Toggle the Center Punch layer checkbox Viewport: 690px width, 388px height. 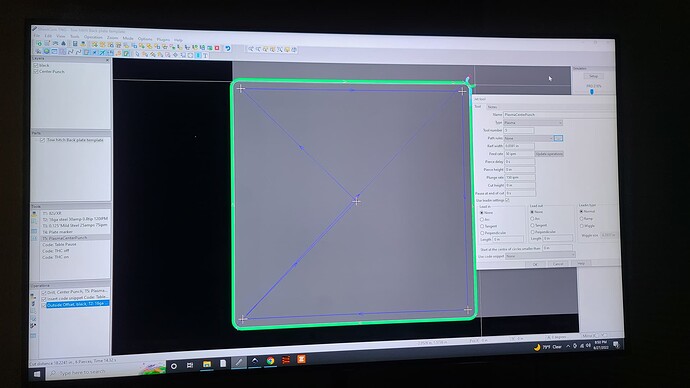[x=36, y=71]
